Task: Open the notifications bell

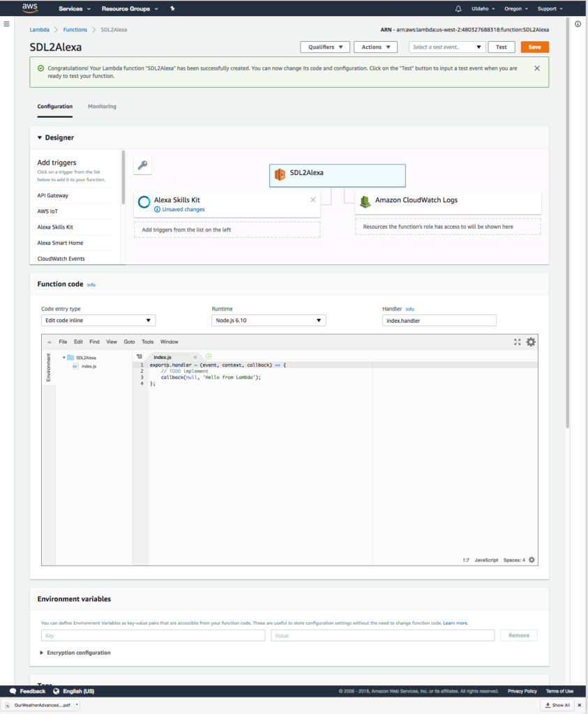Action: (x=458, y=8)
